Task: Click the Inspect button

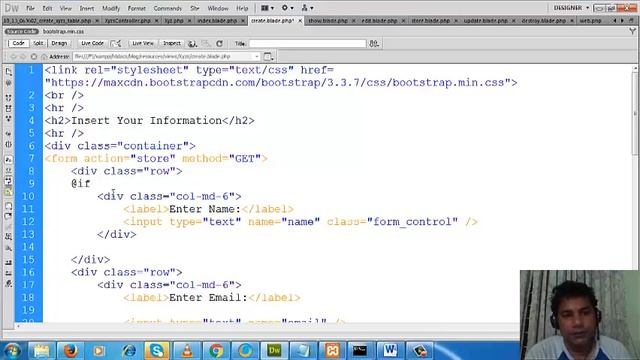Action: click(x=172, y=43)
